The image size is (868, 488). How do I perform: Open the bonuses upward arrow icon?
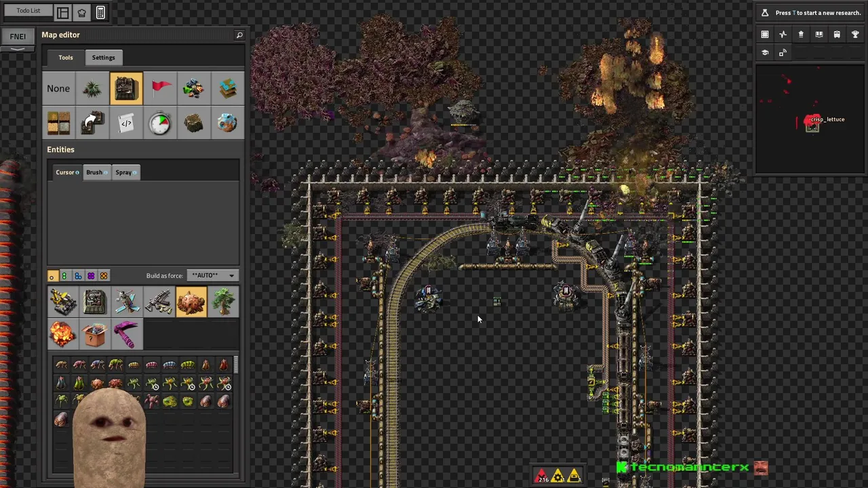click(x=801, y=35)
